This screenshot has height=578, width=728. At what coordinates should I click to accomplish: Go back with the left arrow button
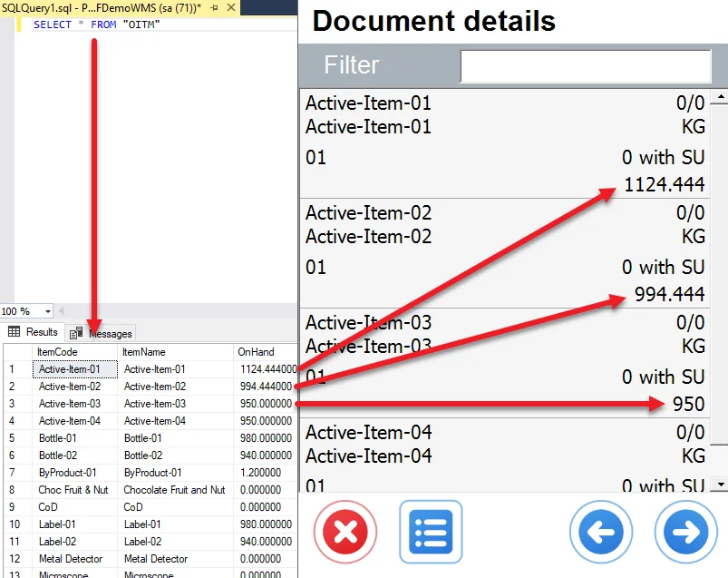tap(601, 532)
